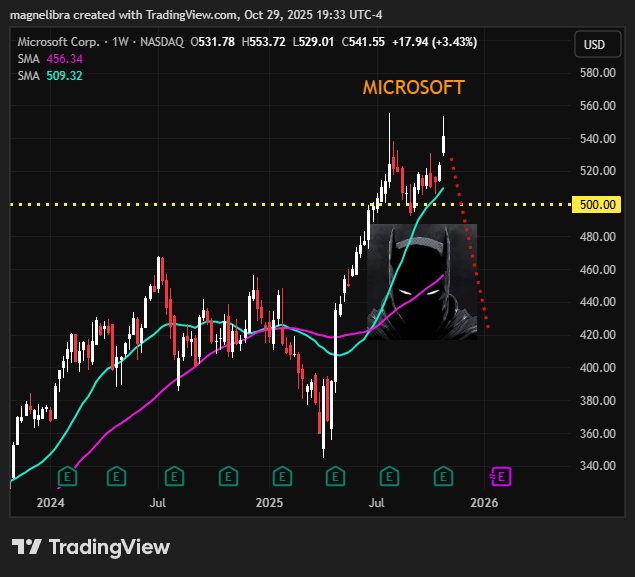This screenshot has height=577, width=635.
Task: Click the 360.00 price axis label
Action: 598,433
